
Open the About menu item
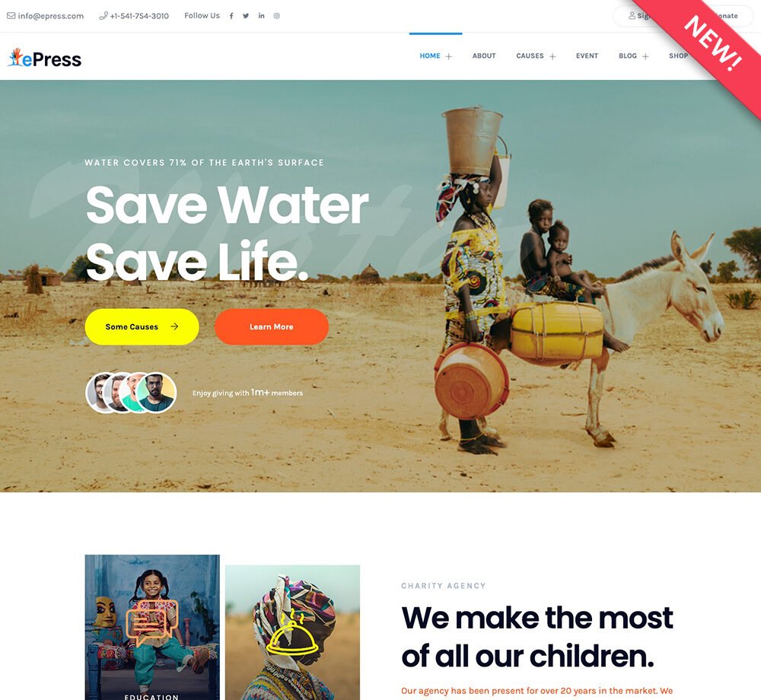pyautogui.click(x=484, y=56)
